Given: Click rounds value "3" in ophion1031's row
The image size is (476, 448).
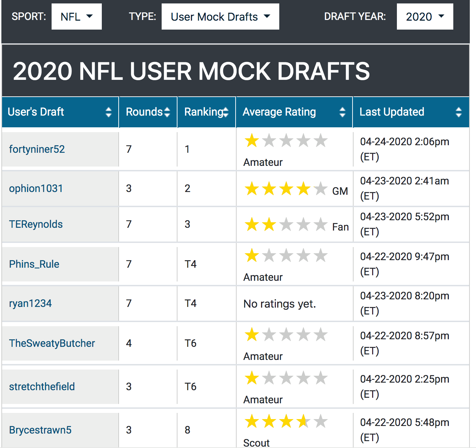Looking at the screenshot, I should 129,188.
